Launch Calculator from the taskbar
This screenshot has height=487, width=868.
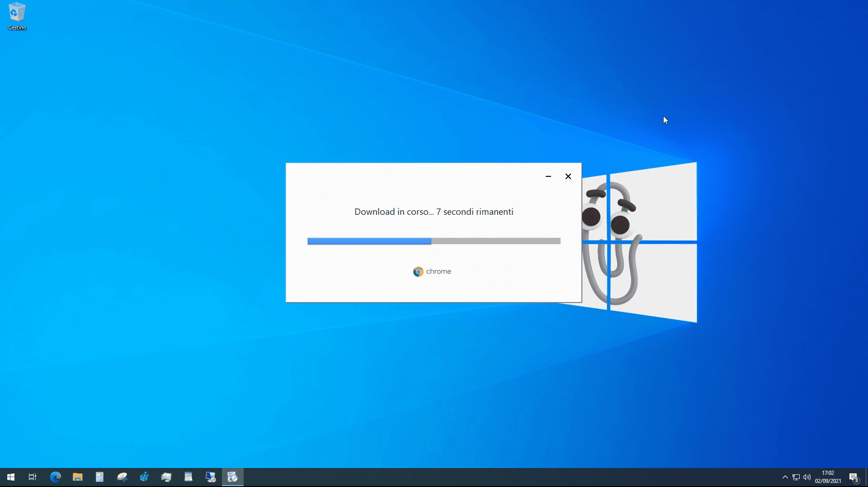99,477
